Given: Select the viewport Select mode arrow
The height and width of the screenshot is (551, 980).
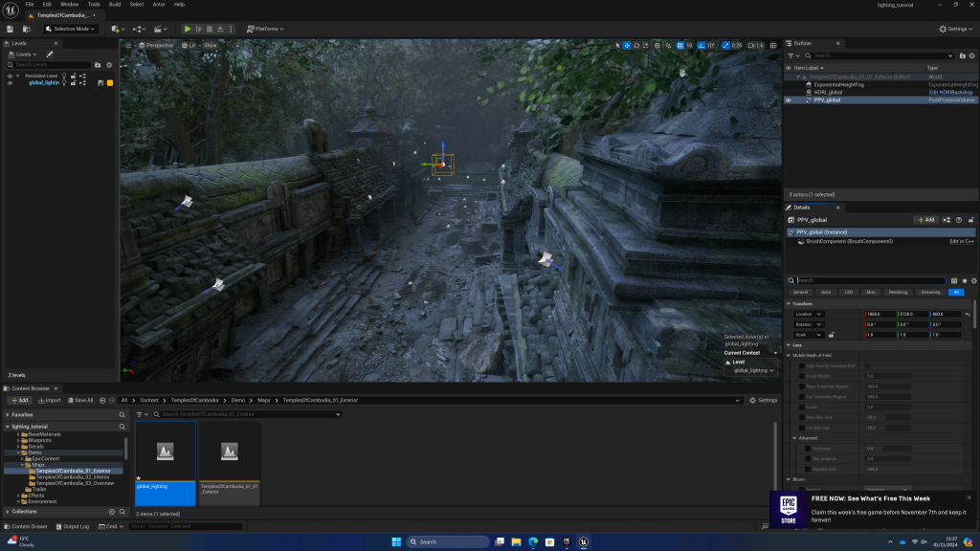Looking at the screenshot, I should click(x=617, y=45).
